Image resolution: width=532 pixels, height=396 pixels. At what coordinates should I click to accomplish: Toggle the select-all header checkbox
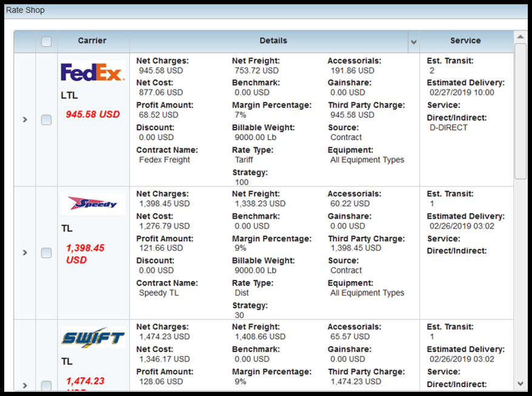[46, 41]
